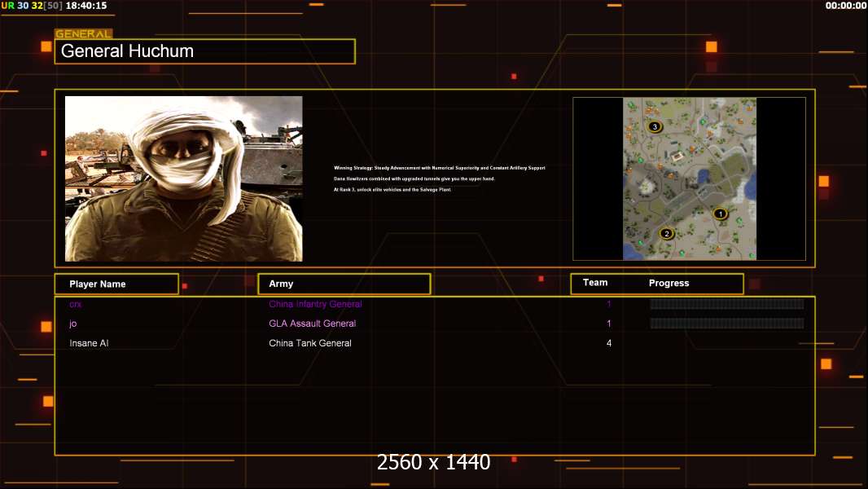The image size is (868, 489).
Task: Click the General Huchum name field
Action: pos(205,51)
